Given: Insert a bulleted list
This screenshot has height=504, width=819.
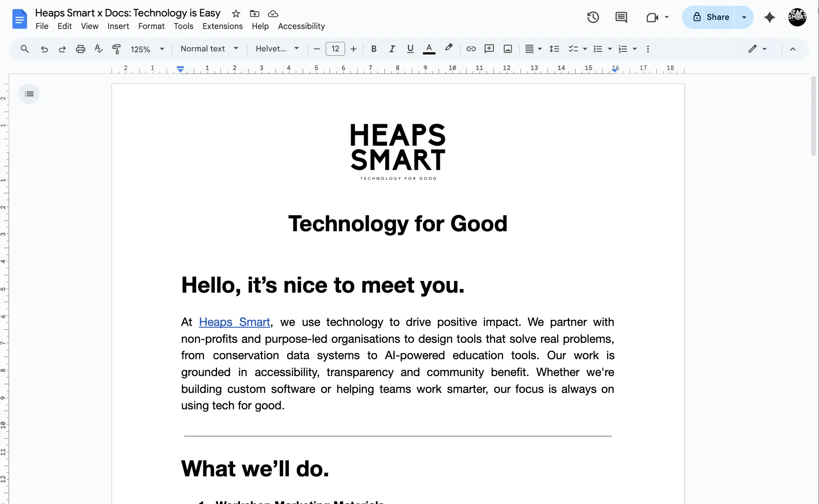Looking at the screenshot, I should [x=598, y=49].
